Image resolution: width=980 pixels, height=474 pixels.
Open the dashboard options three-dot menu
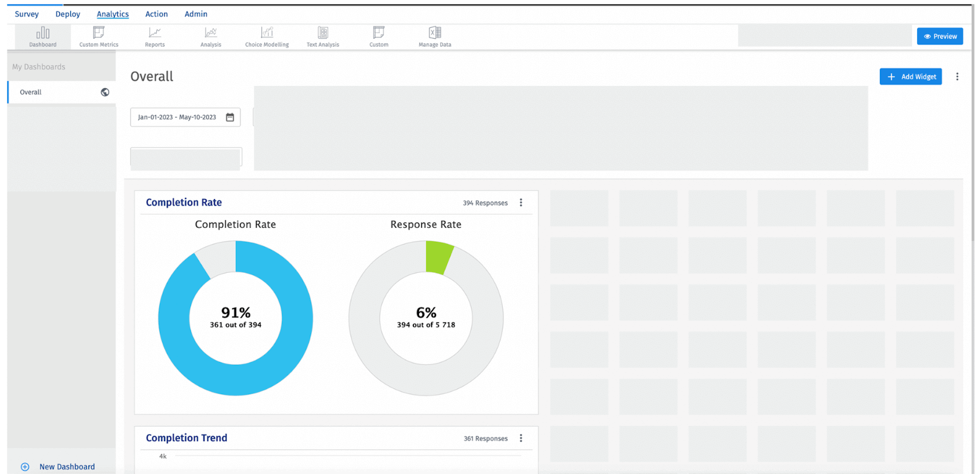click(957, 76)
